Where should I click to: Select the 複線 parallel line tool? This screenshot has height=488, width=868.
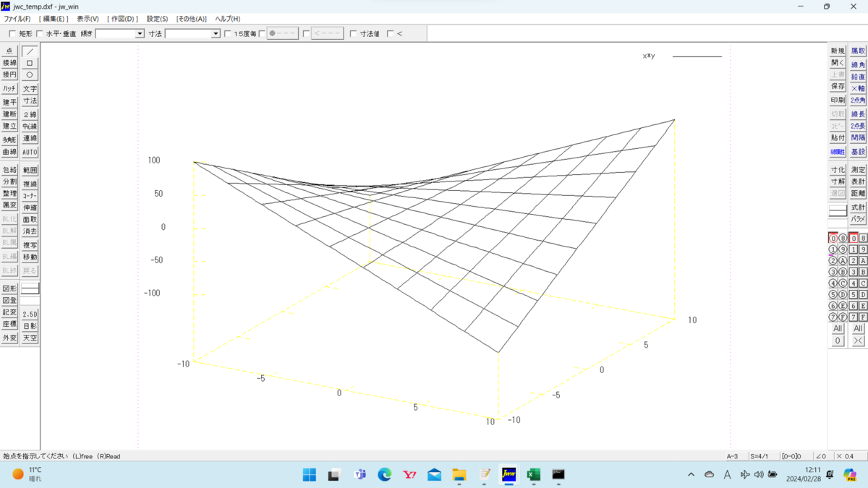coord(29,184)
